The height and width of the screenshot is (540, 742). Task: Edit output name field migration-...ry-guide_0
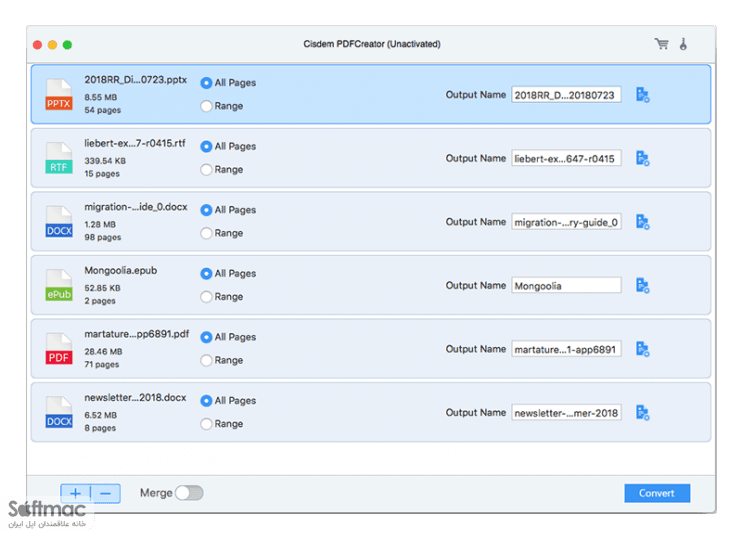point(566,221)
